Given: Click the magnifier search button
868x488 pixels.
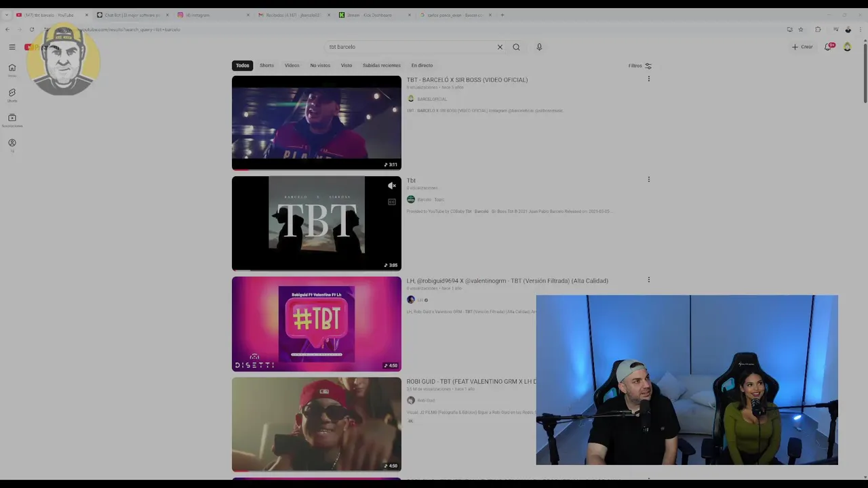Looking at the screenshot, I should pos(516,47).
